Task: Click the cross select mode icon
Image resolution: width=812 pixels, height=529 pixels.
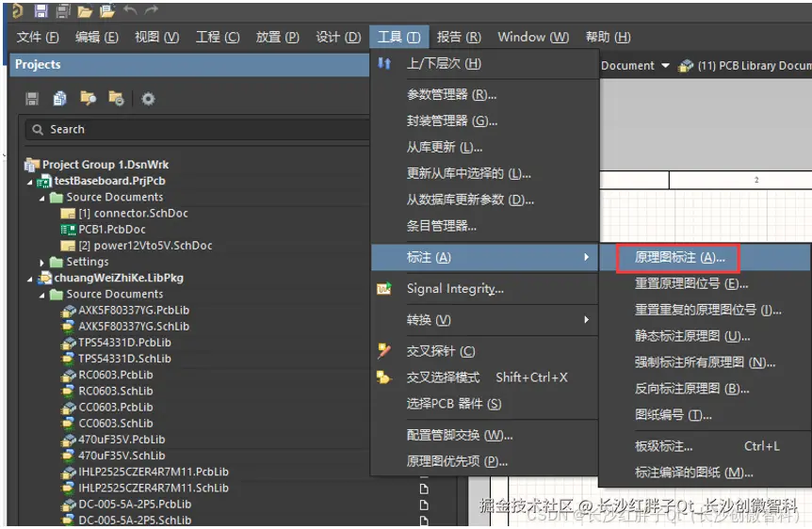Action: coord(383,377)
